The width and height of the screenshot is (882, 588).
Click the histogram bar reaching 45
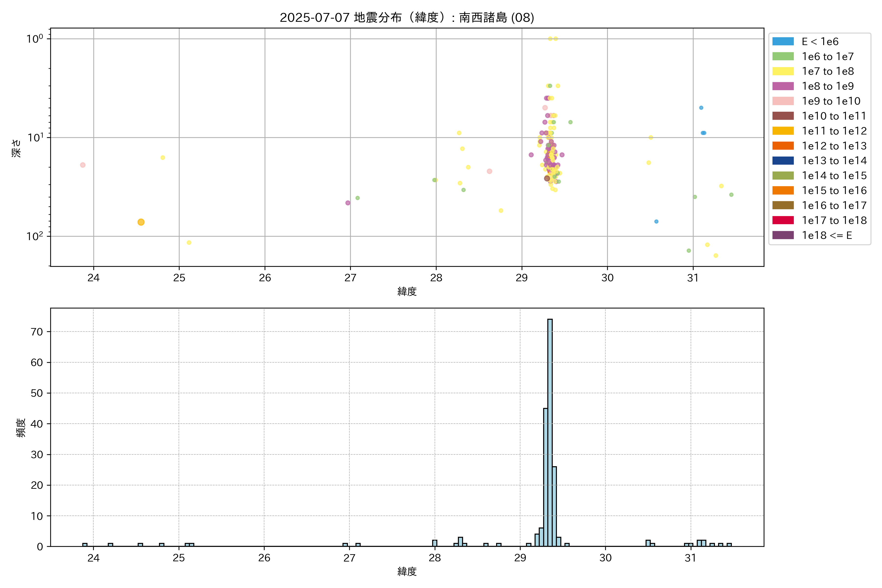tap(546, 477)
